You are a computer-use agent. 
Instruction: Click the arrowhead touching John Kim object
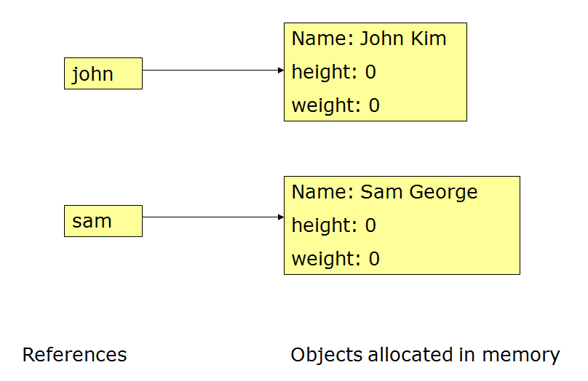click(x=281, y=71)
